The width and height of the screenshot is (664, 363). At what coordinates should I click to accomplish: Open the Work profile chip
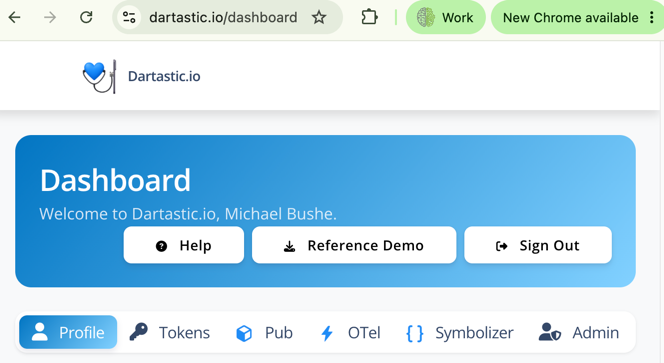(x=445, y=17)
